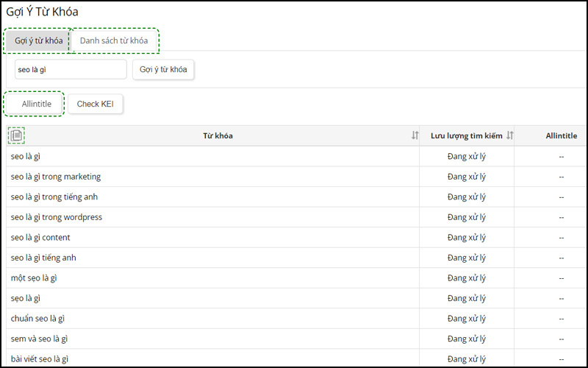Select keyword một sẹo là gì
The height and width of the screenshot is (368, 588).
tap(34, 278)
